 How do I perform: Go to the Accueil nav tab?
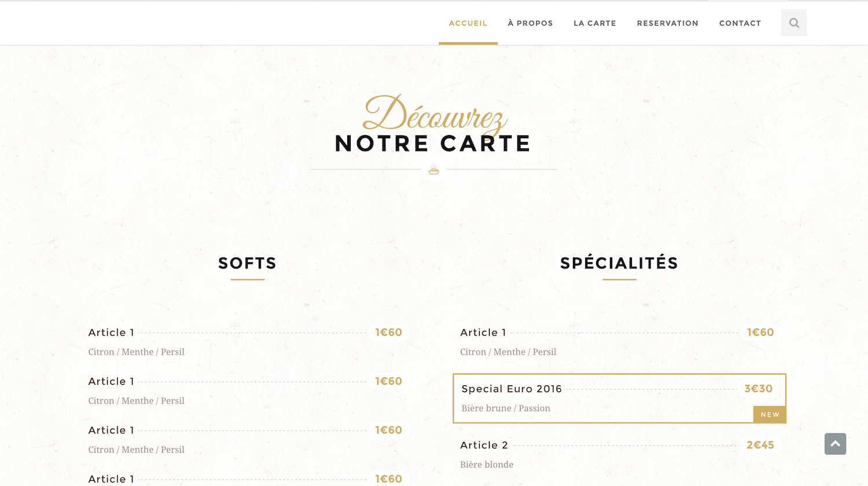pos(468,23)
